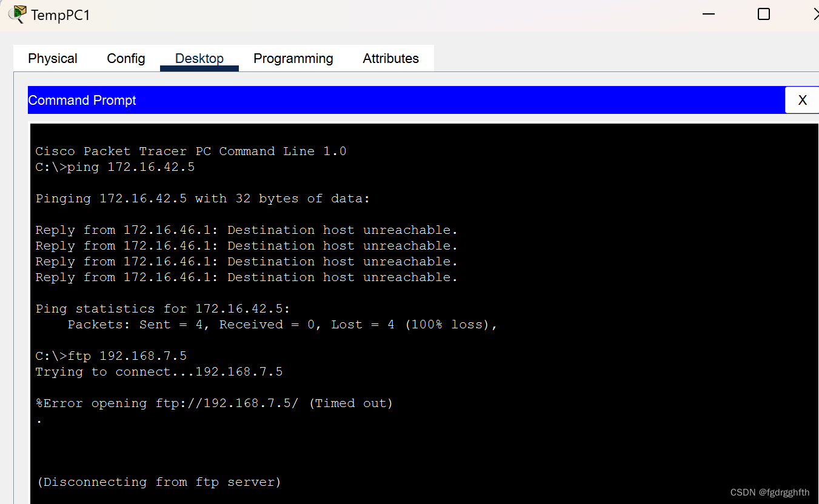
Task: Click 'Cisco Packet Tracer PC Command Line 1.0'
Action: [191, 151]
